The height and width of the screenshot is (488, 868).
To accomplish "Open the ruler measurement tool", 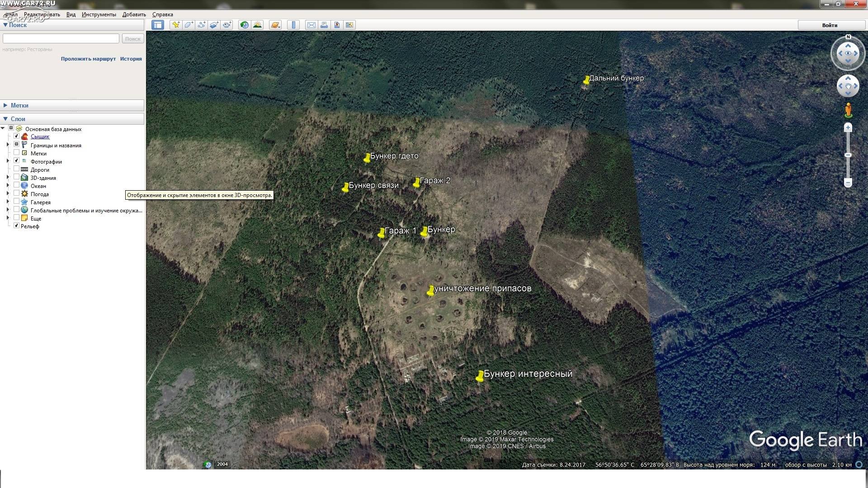I will click(x=293, y=25).
